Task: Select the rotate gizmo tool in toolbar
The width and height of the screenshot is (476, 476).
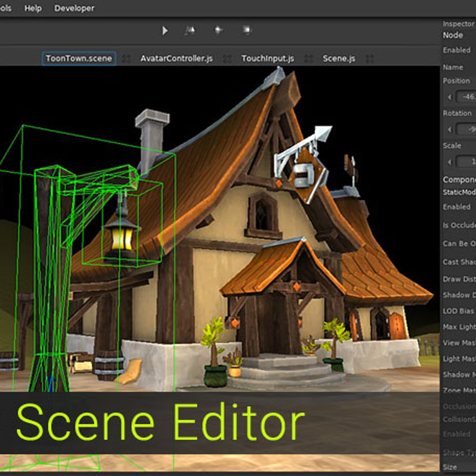Action: point(218,30)
